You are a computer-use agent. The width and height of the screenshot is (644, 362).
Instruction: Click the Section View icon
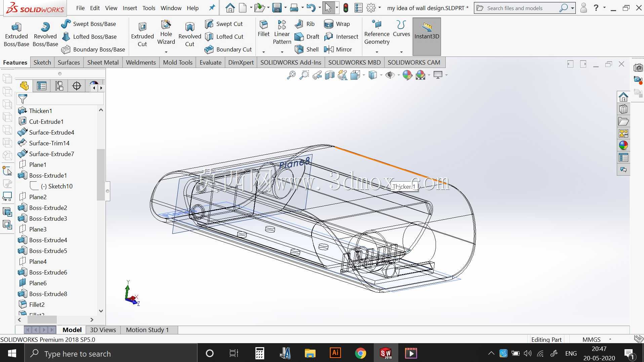[330, 75]
